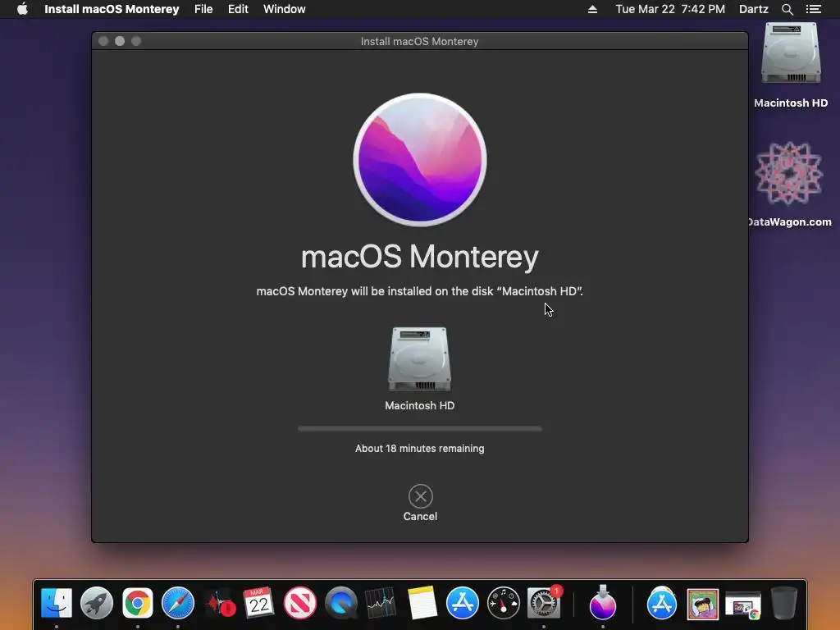Open Notification Center list icon
Screen dimensions: 840x630
click(x=813, y=9)
